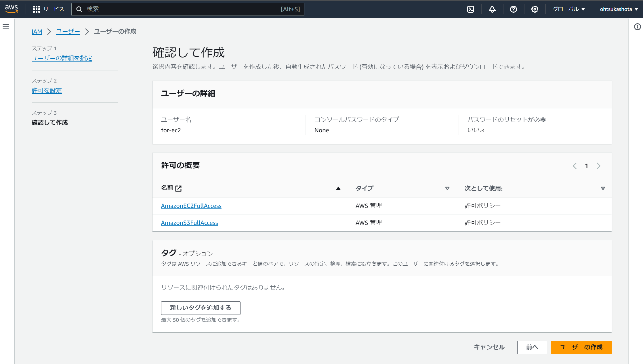Click the 新しいタグを追加する button
Screen dimensions: 643x364
coord(201,308)
